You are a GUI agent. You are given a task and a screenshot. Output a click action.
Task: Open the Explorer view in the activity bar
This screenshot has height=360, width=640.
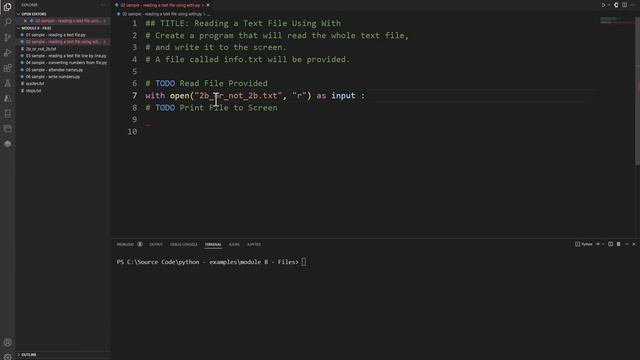(7, 7)
